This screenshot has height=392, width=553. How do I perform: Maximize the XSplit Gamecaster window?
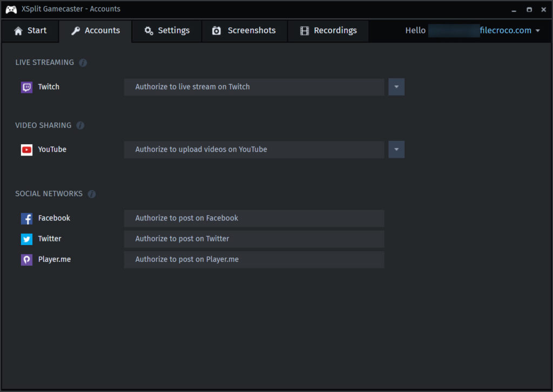[x=529, y=10]
